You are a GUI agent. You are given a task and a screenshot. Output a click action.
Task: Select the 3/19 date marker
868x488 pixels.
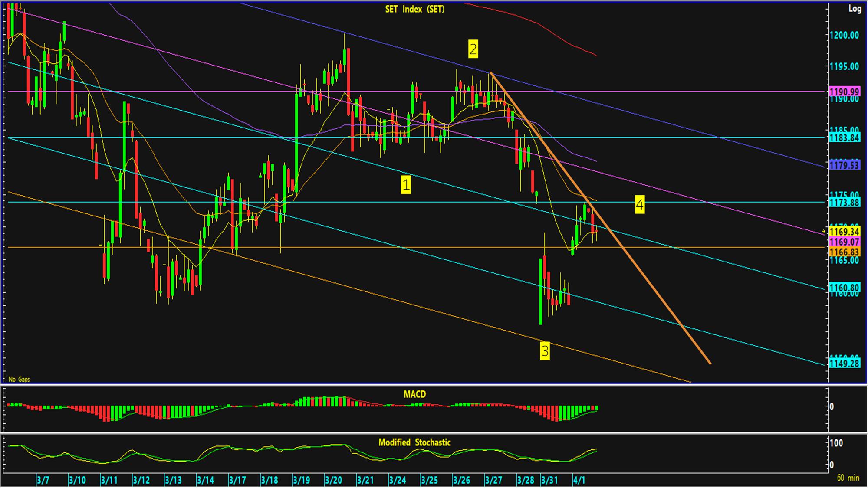[302, 480]
